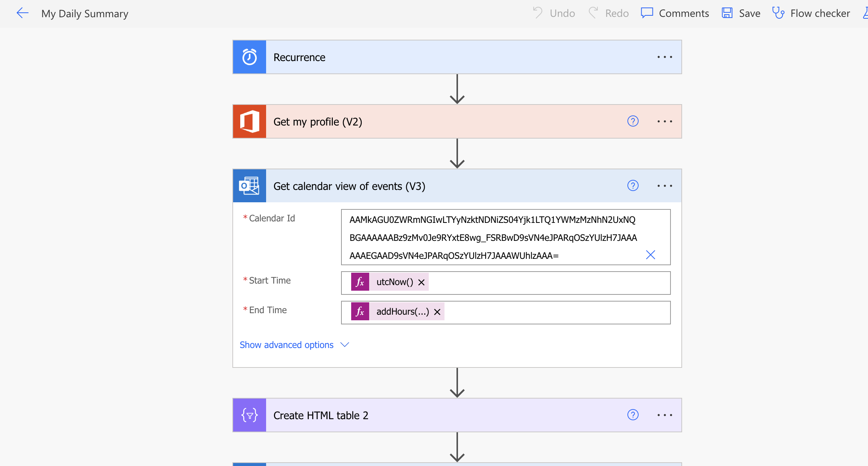
Task: Click the Create HTML table 2 action icon
Action: pyautogui.click(x=249, y=415)
